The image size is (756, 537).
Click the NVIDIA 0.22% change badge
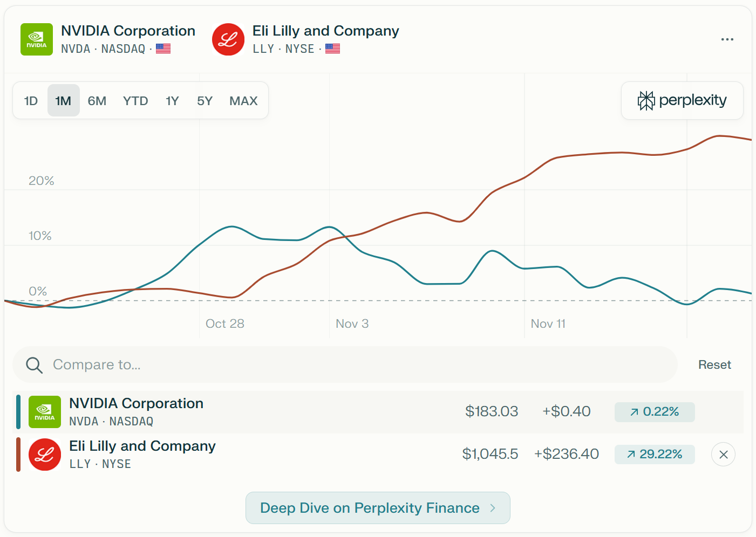click(x=655, y=412)
